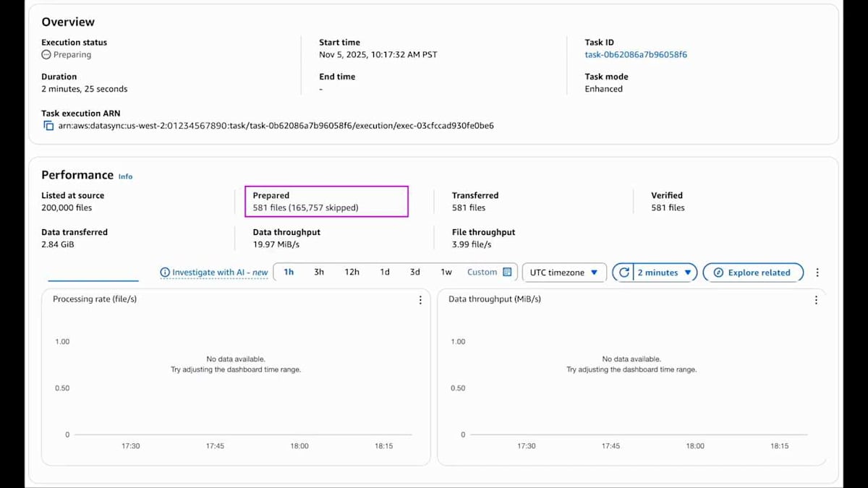Click the start time Nov 5, 2025 value

(x=378, y=55)
